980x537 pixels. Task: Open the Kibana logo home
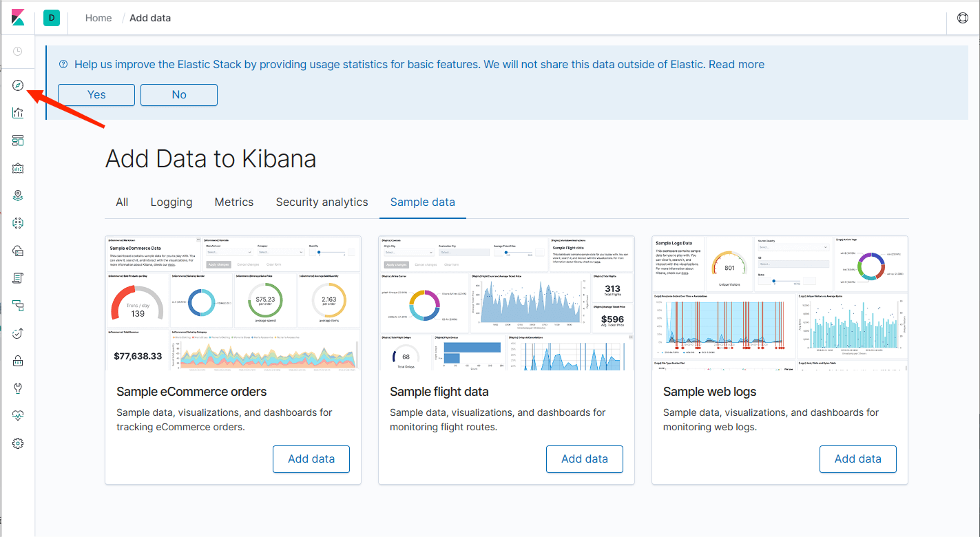[18, 18]
